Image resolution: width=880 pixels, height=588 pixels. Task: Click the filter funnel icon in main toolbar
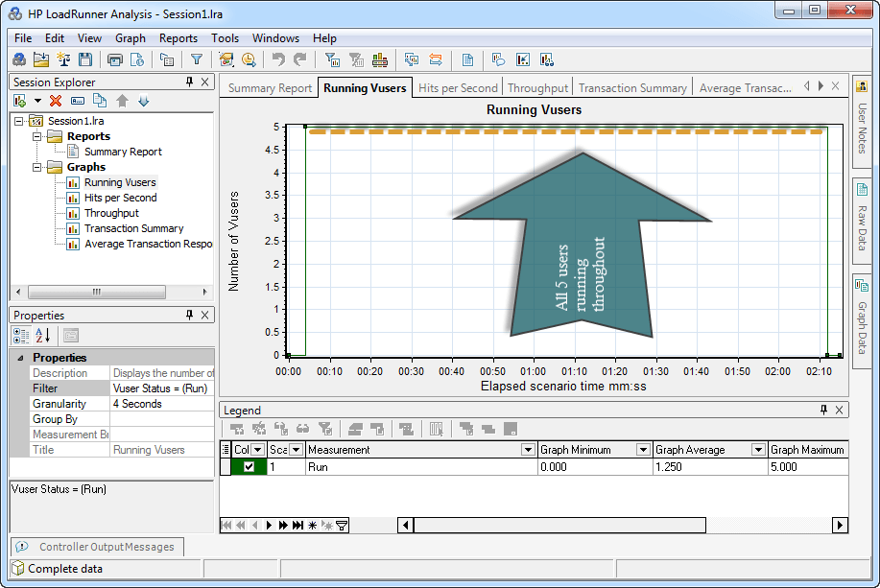coord(197,59)
